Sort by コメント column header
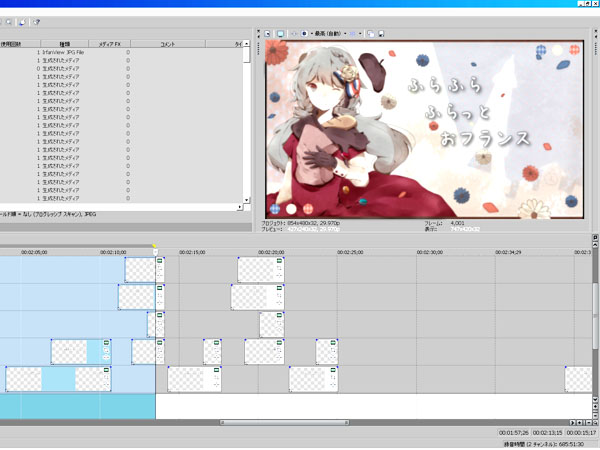Screen dimensions: 600x450 168,44
